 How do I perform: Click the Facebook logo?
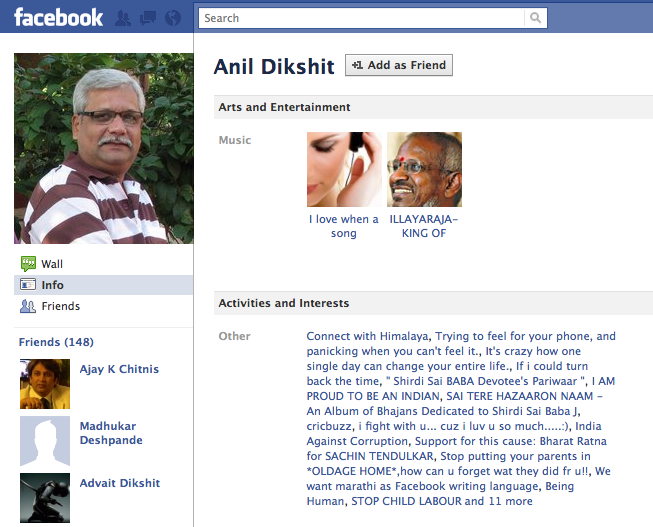(x=58, y=17)
